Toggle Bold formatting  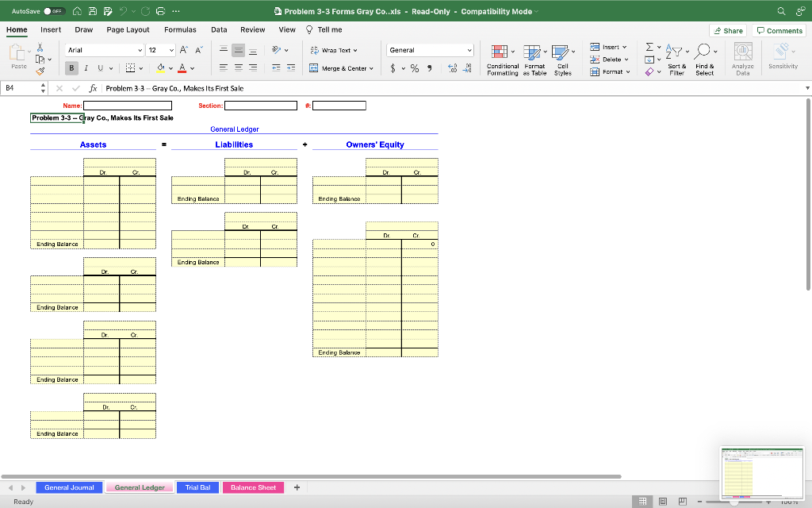(x=71, y=68)
